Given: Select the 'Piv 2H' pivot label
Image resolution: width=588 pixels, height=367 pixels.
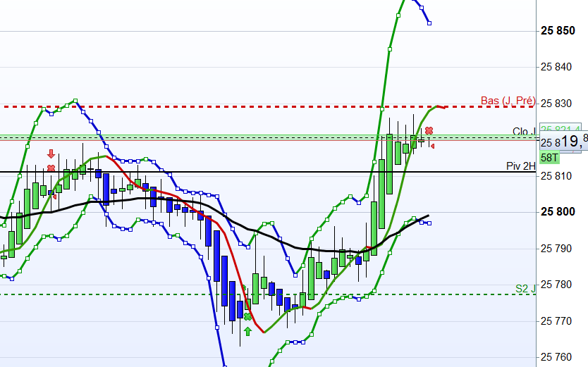Looking at the screenshot, I should tap(521, 166).
